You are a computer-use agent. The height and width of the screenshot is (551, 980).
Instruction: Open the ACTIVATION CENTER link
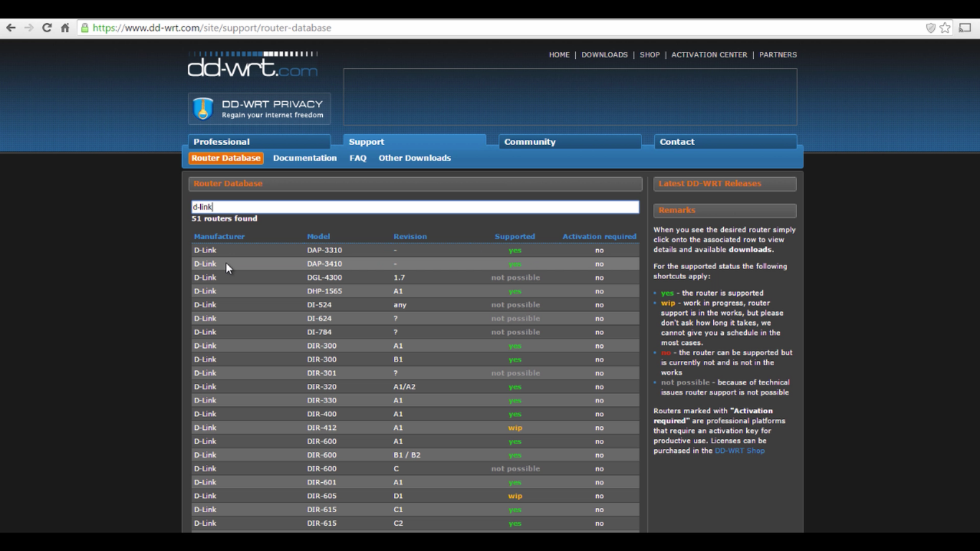(x=709, y=55)
